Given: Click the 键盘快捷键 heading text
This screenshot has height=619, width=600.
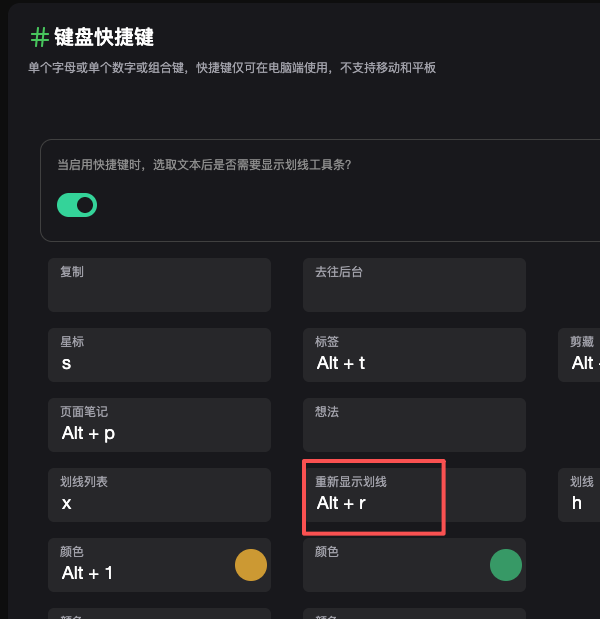Looking at the screenshot, I should click(x=104, y=38).
